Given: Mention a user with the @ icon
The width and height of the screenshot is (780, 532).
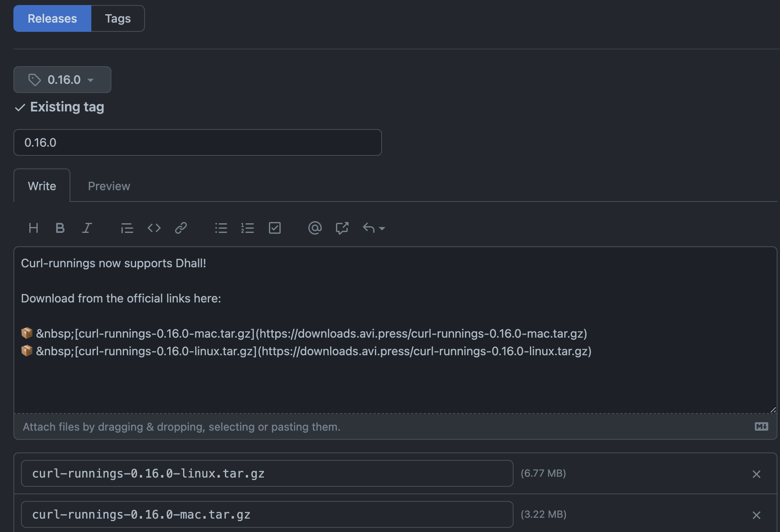Looking at the screenshot, I should 315,228.
